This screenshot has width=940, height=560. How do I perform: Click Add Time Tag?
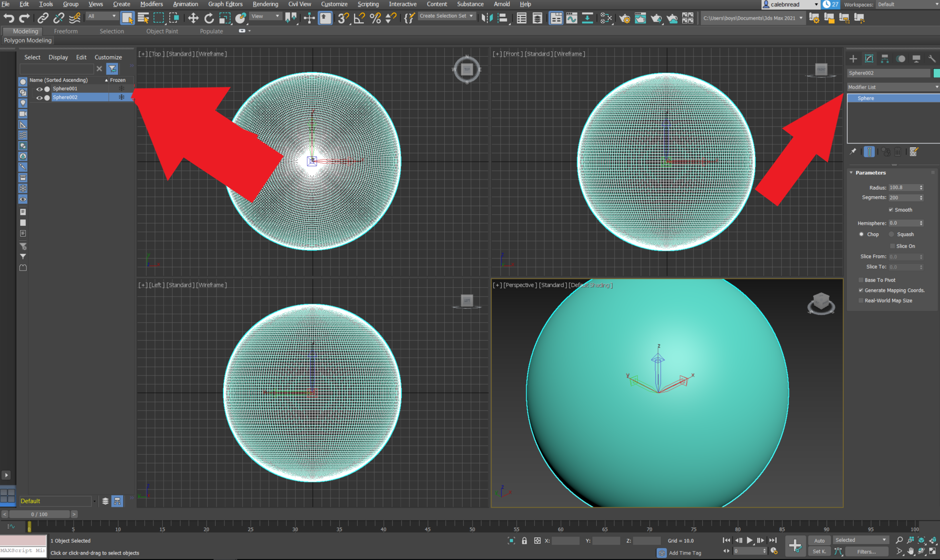pyautogui.click(x=685, y=553)
